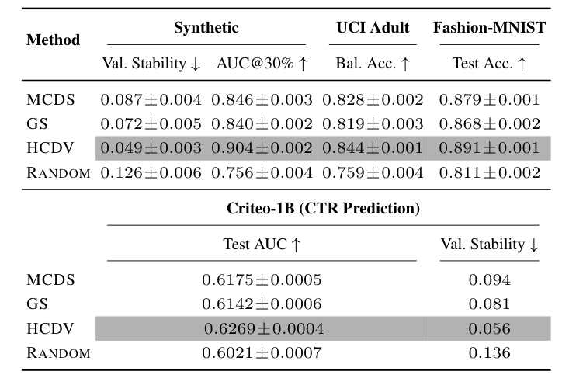
Task: Click the Test AUC subheader
Action: click(x=262, y=244)
